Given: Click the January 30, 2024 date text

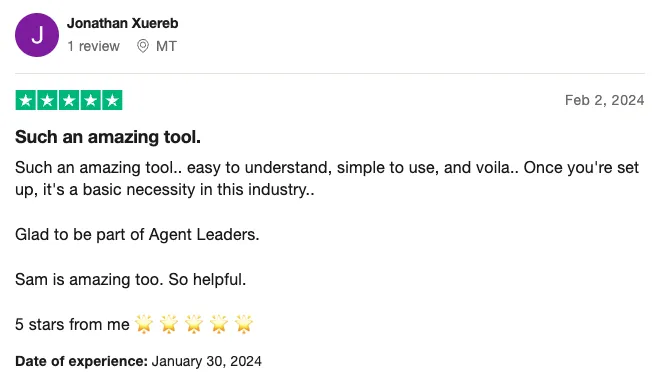Looking at the screenshot, I should coord(207,361).
